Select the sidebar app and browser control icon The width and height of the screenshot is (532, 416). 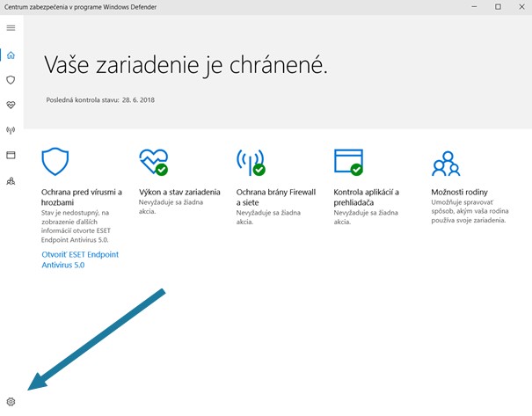point(11,155)
